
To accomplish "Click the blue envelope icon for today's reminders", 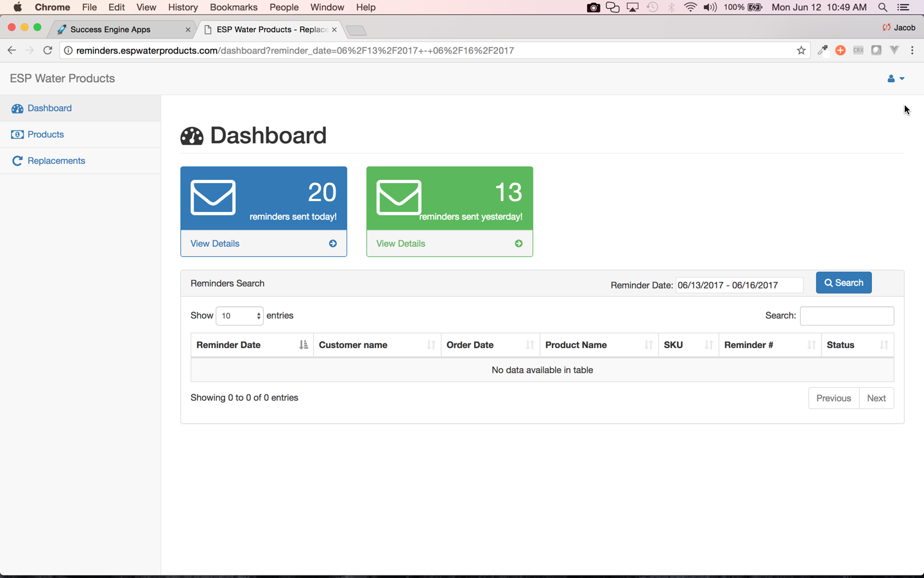I will point(213,198).
